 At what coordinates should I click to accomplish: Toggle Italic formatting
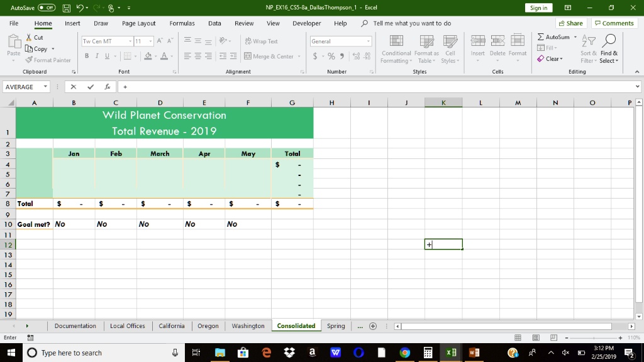click(97, 56)
